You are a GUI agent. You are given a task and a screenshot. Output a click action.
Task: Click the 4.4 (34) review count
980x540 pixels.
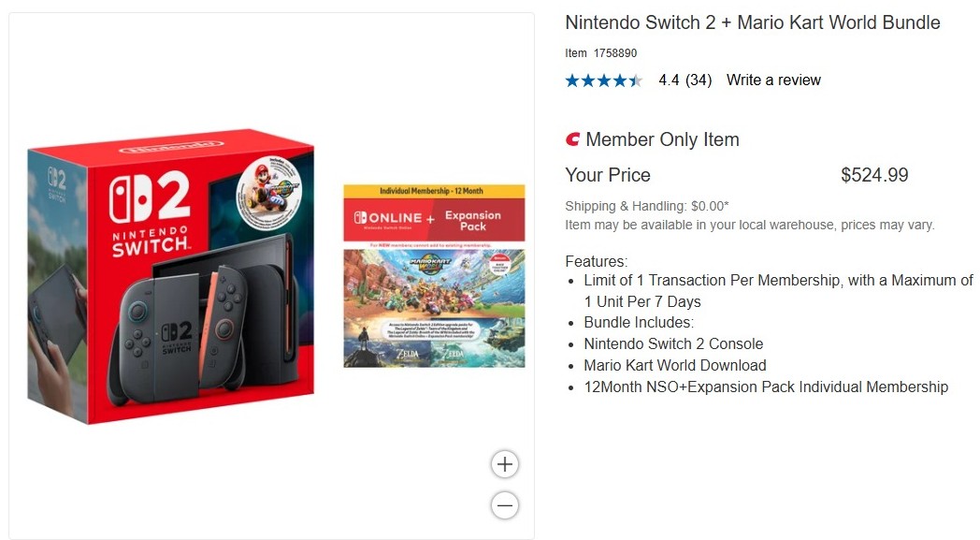click(683, 80)
